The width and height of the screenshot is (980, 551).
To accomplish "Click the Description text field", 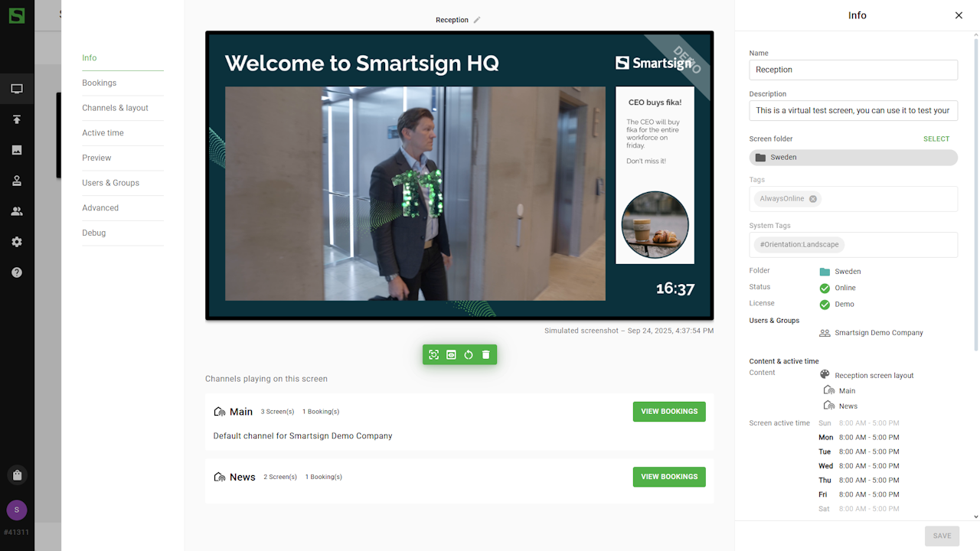I will pyautogui.click(x=853, y=110).
